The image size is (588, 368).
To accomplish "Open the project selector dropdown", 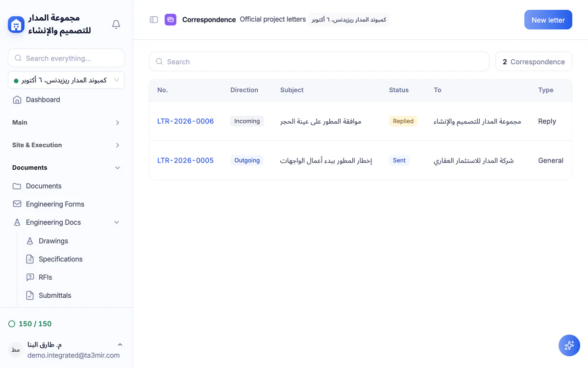I will pos(66,80).
